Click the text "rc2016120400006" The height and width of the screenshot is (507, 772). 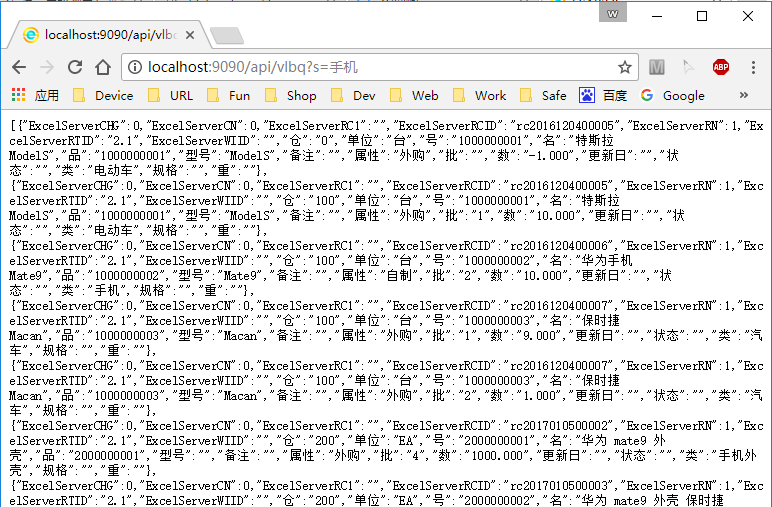(562, 246)
